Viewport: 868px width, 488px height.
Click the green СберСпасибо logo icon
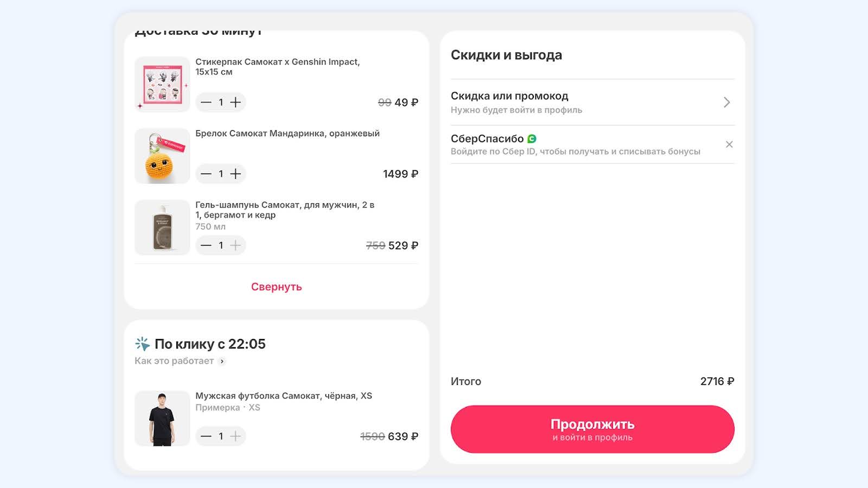[532, 139]
